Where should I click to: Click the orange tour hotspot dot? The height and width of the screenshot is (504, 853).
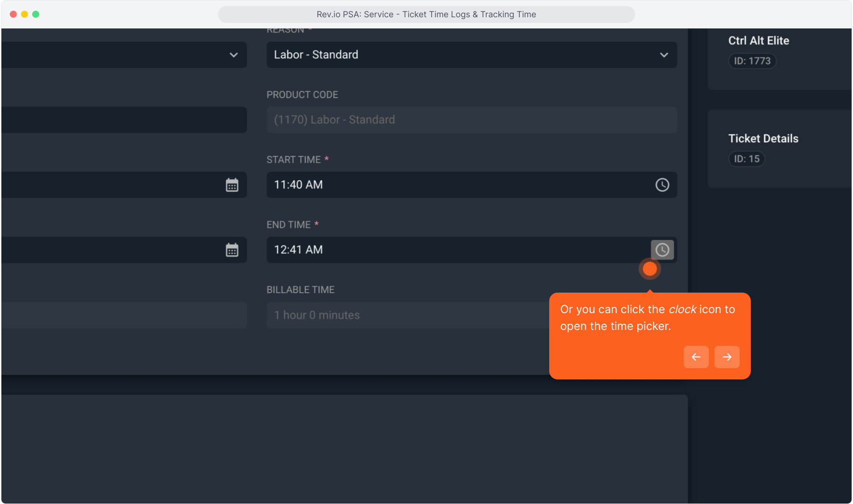point(650,269)
